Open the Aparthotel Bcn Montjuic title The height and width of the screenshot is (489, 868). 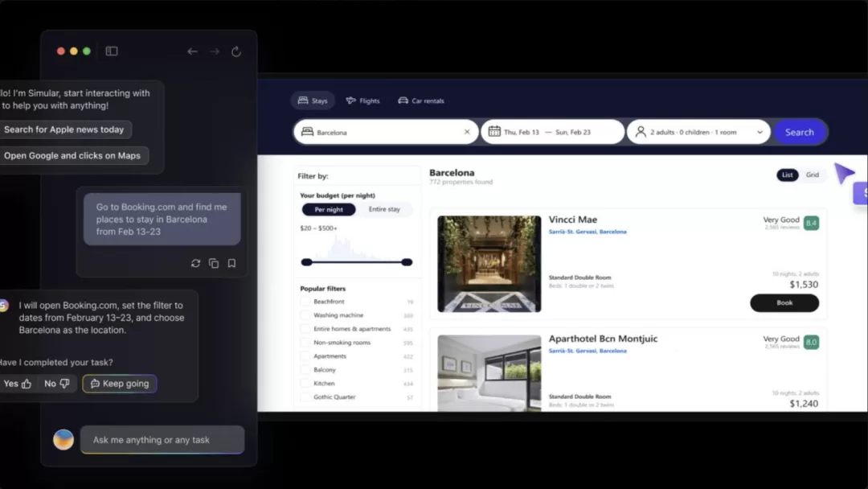click(603, 339)
